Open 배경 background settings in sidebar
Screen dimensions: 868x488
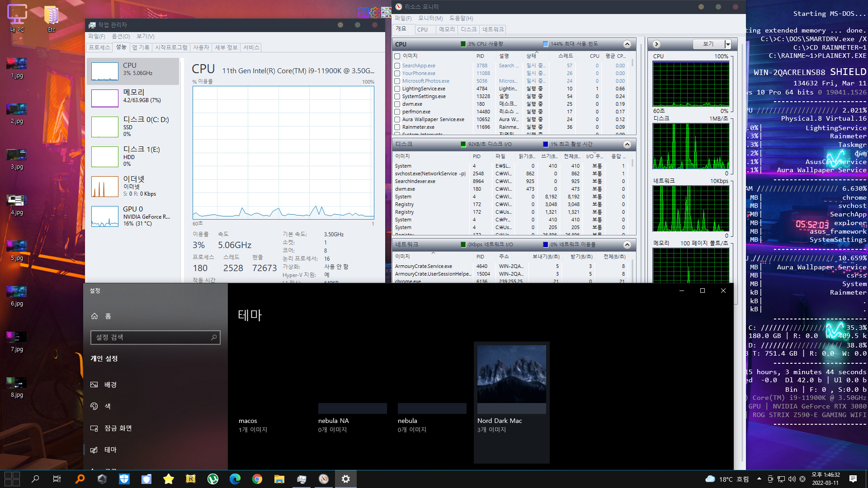pos(156,385)
